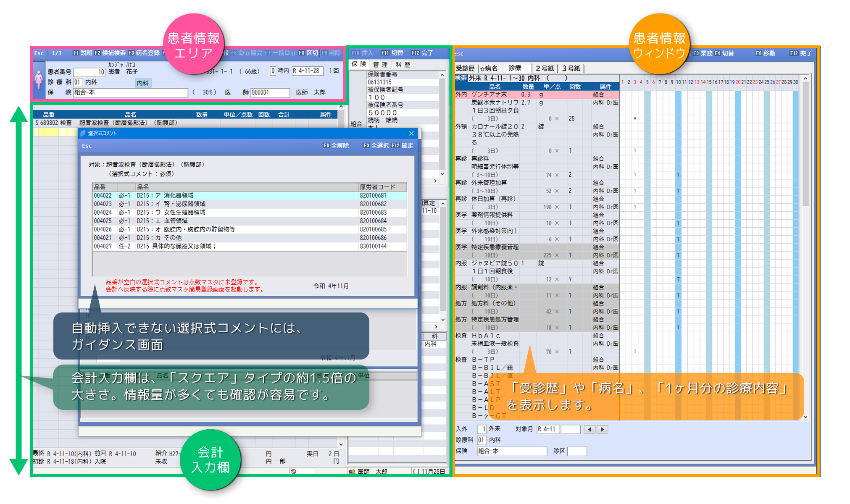This screenshot has height=504, width=850.
Task: Click the home icon in status bar
Action: (294, 472)
